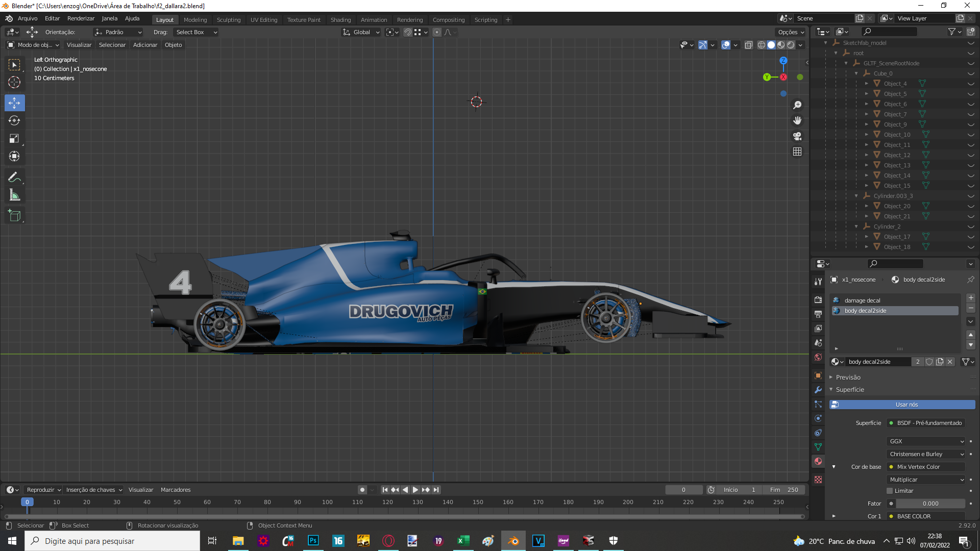Activate the Rotate tool
The image size is (980, 551).
(14, 120)
